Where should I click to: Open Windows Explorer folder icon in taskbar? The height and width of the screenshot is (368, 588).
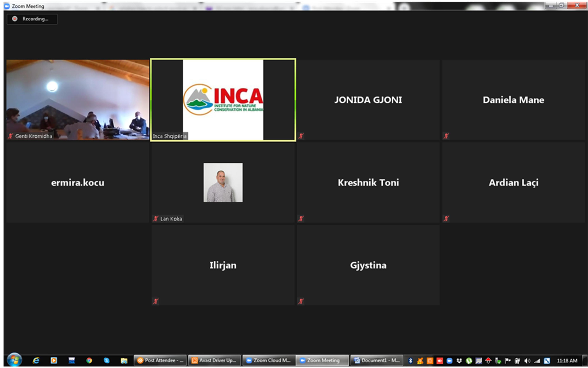pos(124,360)
